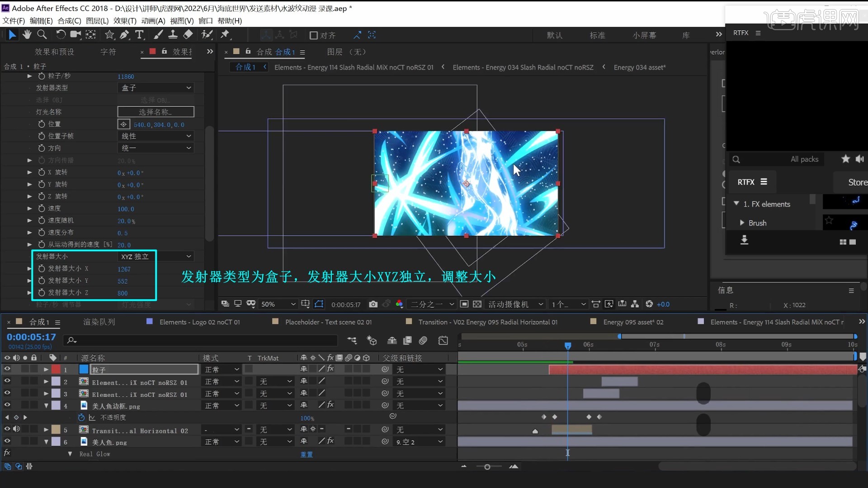
Task: Select the Zoom magnifier tool
Action: [x=42, y=35]
